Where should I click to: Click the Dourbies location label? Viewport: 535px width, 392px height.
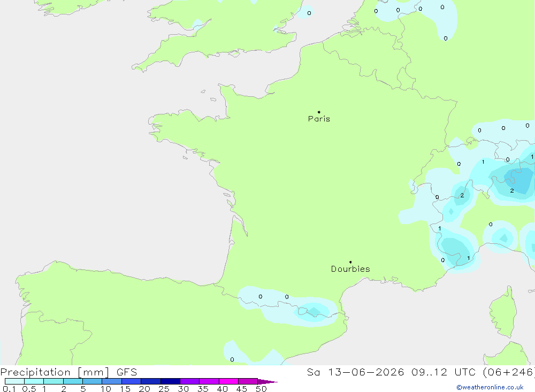coord(350,269)
